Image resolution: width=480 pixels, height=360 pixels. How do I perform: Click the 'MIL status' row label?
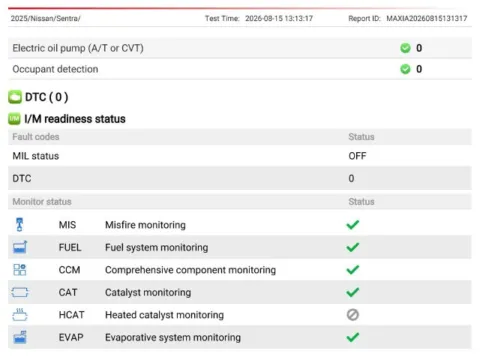pos(36,156)
